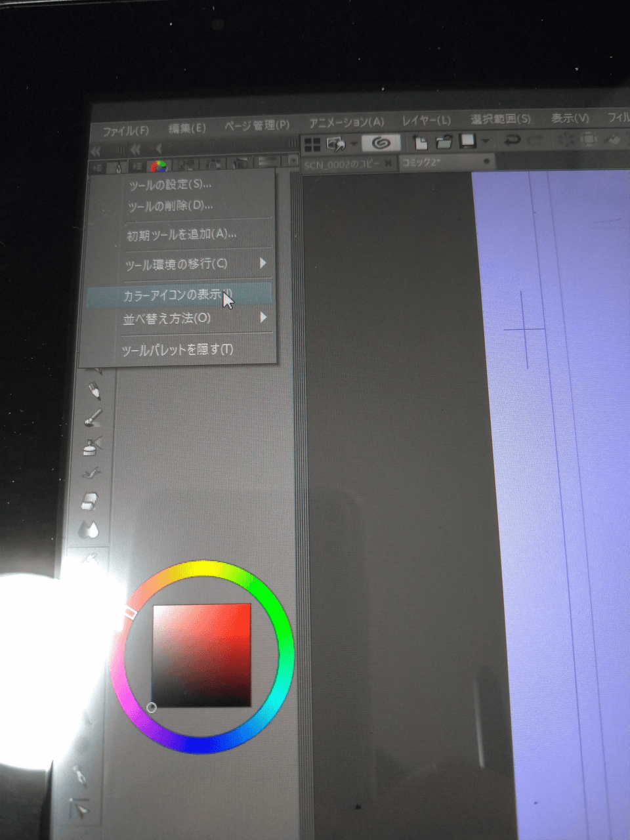Viewport: 630px width, 840px height.
Task: Click the Undo arrow icon
Action: [512, 140]
